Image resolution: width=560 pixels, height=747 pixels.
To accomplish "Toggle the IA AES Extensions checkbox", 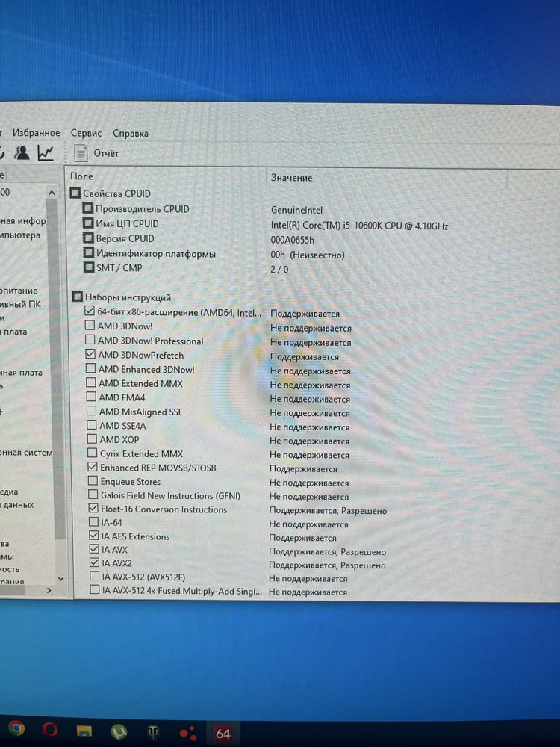I will (94, 536).
